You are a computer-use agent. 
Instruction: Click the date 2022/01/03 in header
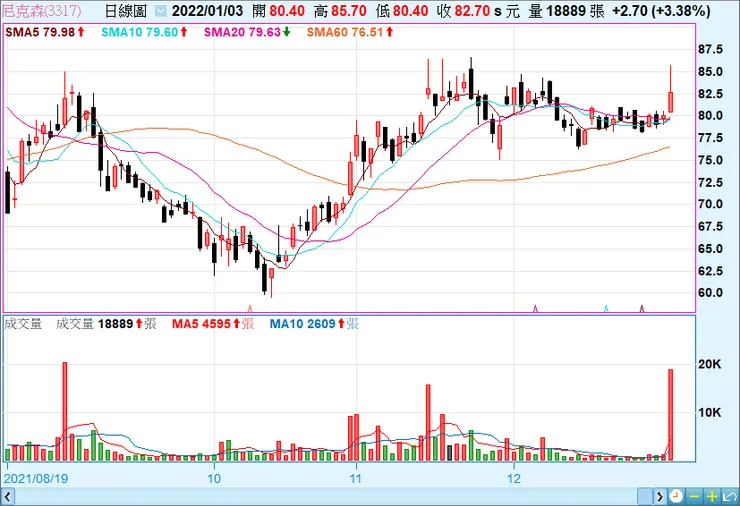(207, 11)
